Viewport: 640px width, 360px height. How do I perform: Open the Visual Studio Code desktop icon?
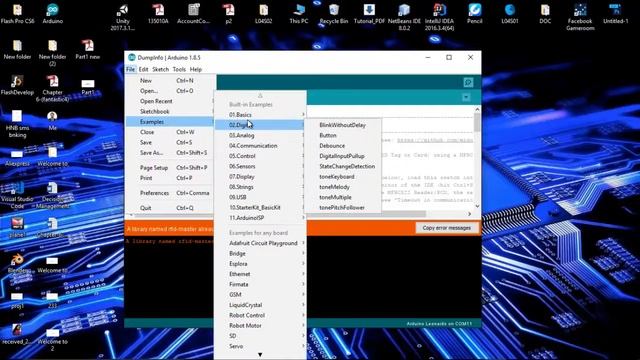tap(17, 195)
